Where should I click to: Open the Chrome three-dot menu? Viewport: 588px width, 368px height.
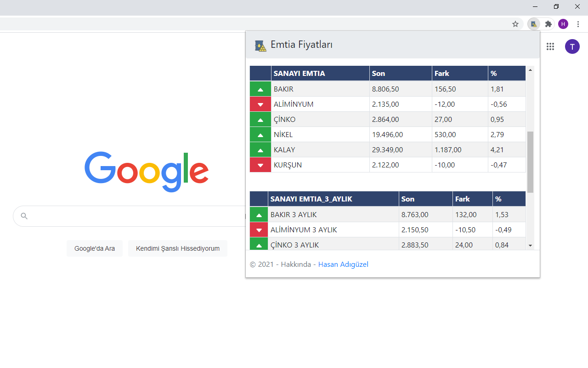point(578,24)
